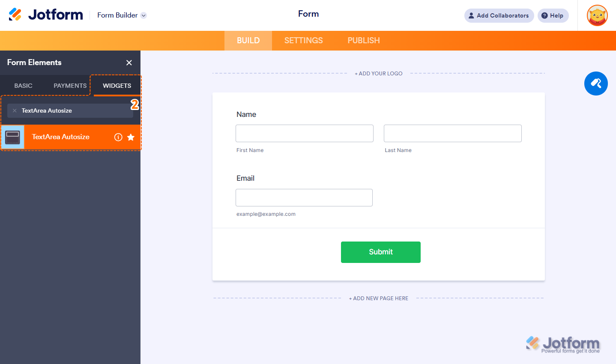Switch to the BASIC elements tab
616x364 pixels.
pyautogui.click(x=23, y=85)
